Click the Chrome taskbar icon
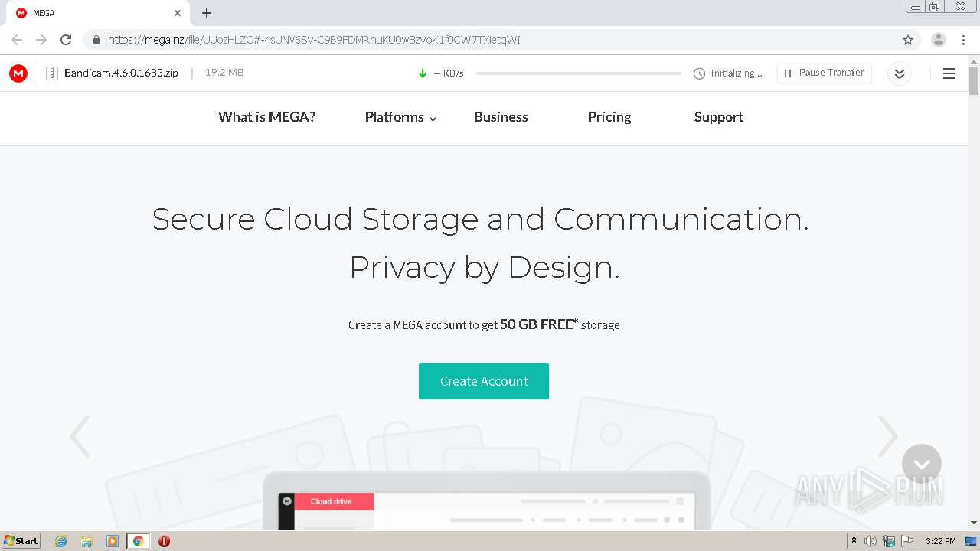The width and height of the screenshot is (980, 551). pyautogui.click(x=138, y=541)
